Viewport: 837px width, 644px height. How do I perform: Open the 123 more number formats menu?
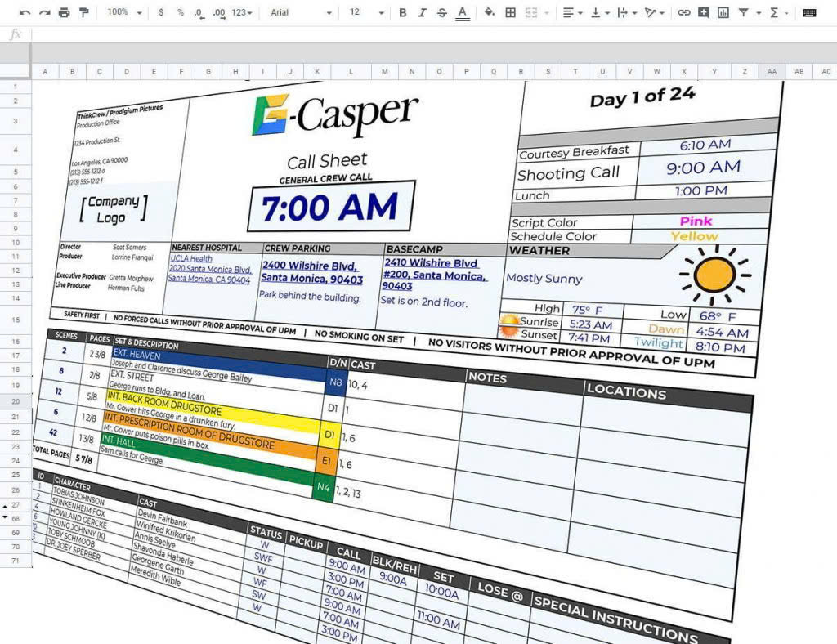(242, 13)
